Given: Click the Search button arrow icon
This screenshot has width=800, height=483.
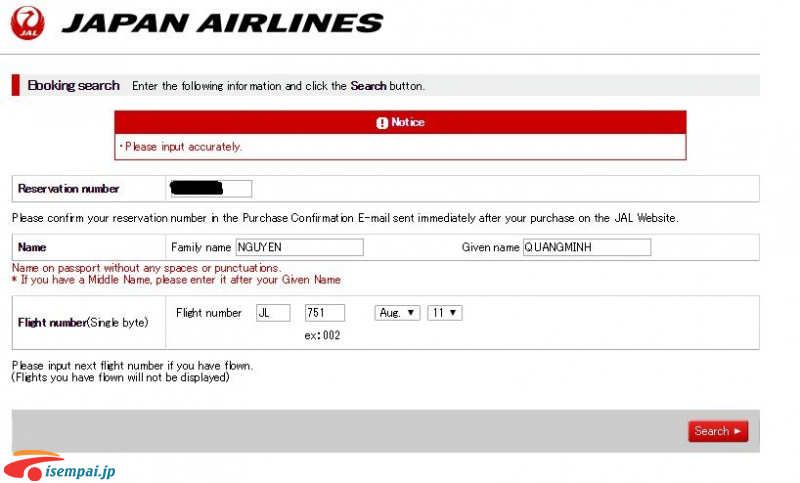Looking at the screenshot, I should [737, 431].
